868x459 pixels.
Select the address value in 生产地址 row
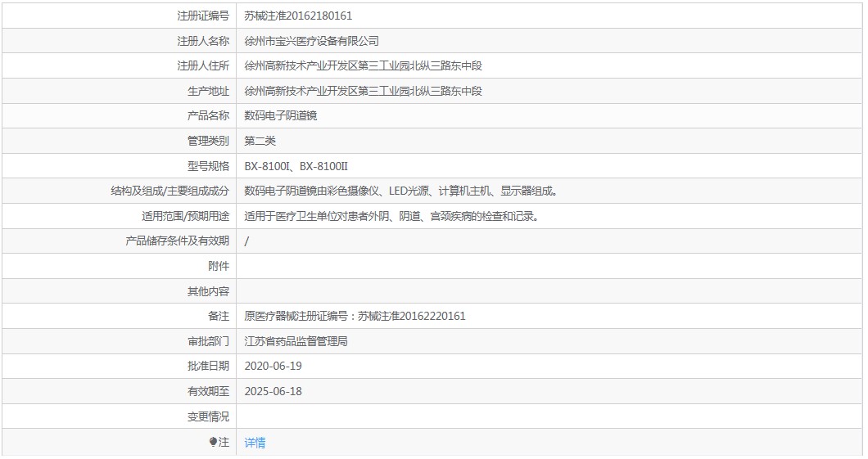(363, 92)
